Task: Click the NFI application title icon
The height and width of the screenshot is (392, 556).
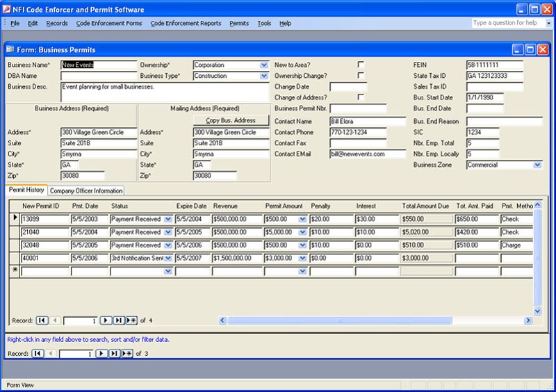Action: tap(7, 10)
